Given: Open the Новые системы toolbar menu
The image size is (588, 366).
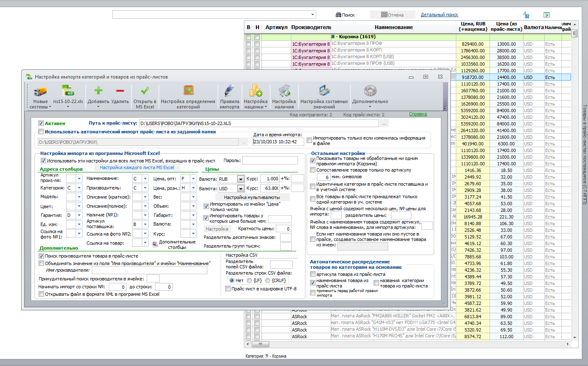Looking at the screenshot, I should (40, 97).
